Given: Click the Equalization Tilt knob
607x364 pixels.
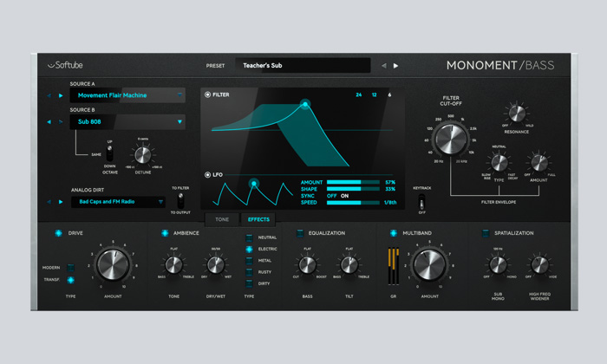Looking at the screenshot, I should (x=349, y=265).
